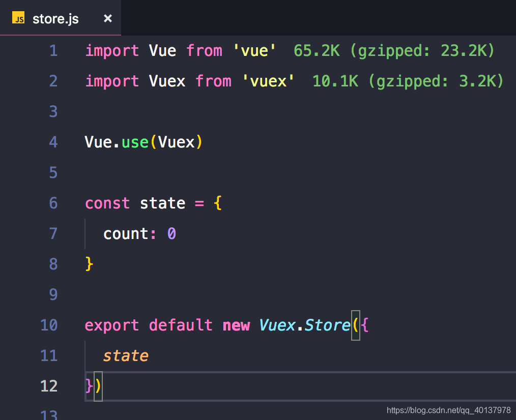Click line number 4 in gutter
The image size is (516, 420).
pyautogui.click(x=53, y=142)
